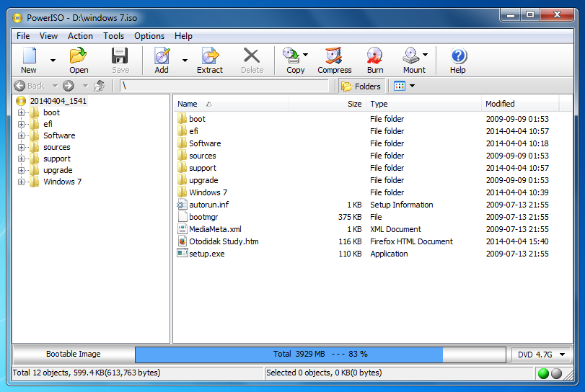
Task: Select the MediaMeta.xml file icon
Action: [x=182, y=229]
